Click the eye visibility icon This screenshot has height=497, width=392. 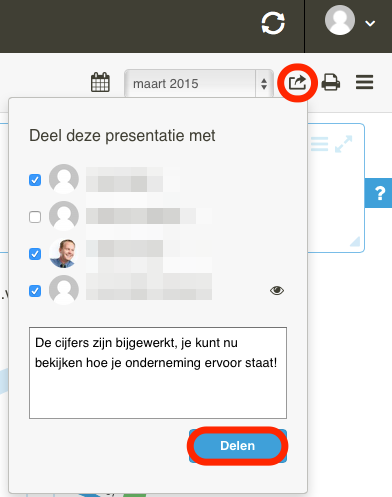click(277, 291)
